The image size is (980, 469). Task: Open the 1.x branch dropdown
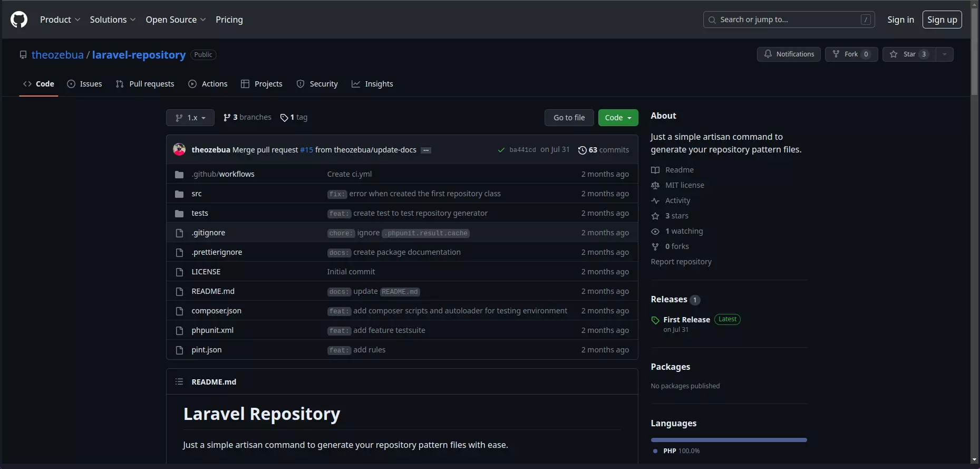click(190, 118)
